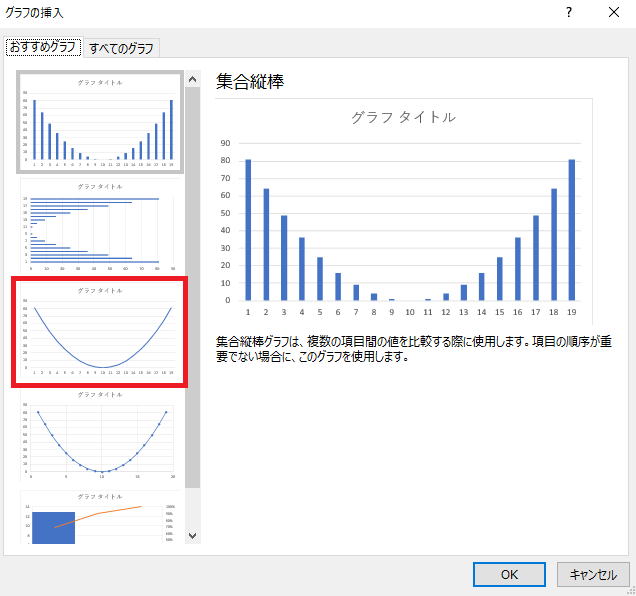Pick the scatter chart with markers thumbnail
636x596 pixels.
[100, 436]
